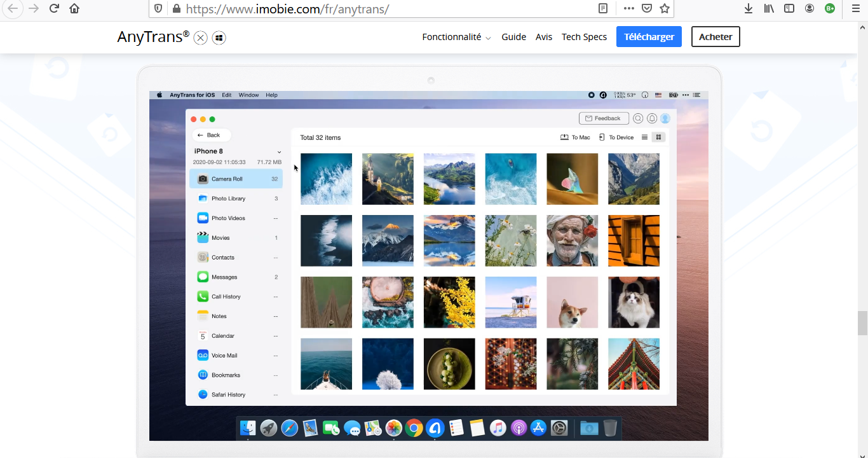The image size is (868, 458).
Task: Open the browser downloads panel
Action: point(749,8)
